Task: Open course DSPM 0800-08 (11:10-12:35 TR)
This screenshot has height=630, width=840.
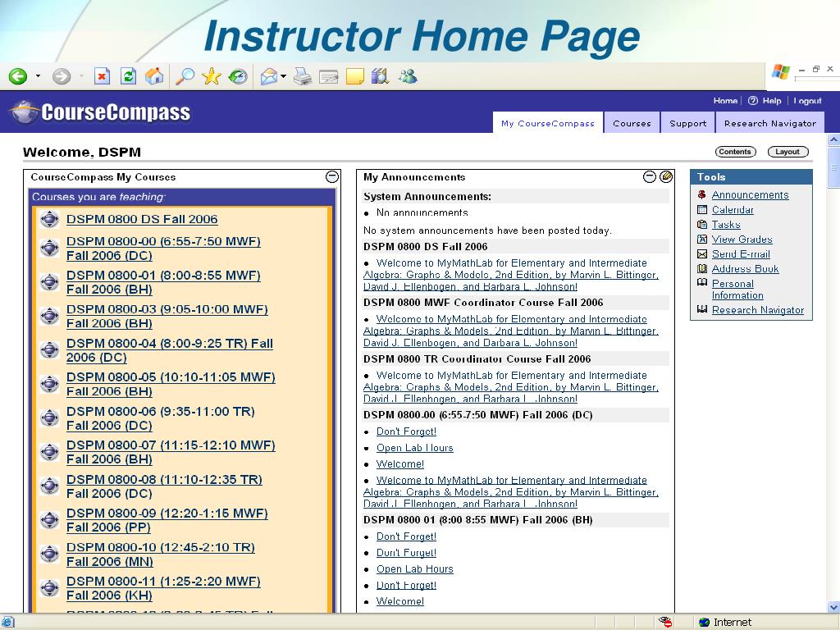Action: pos(164,486)
